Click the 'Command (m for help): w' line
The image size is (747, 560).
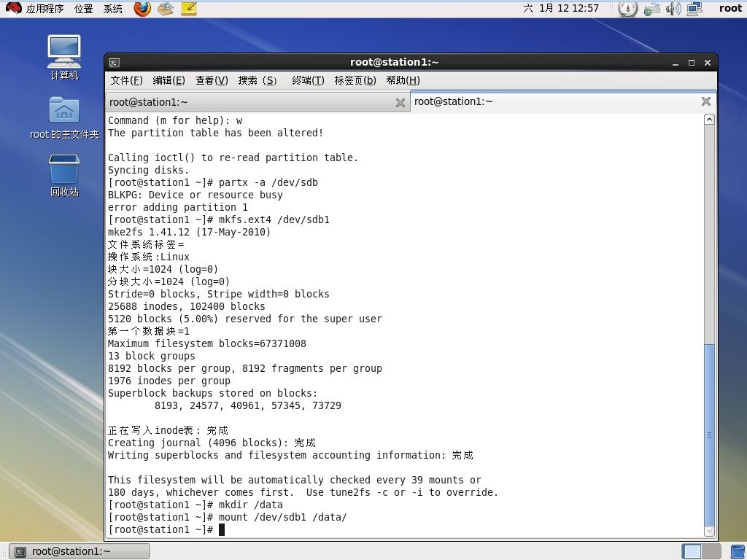click(175, 121)
